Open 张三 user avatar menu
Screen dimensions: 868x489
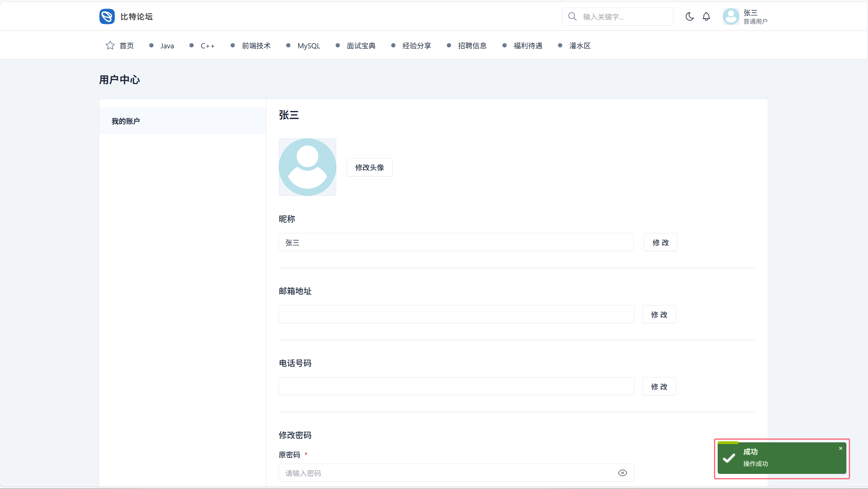pos(731,16)
